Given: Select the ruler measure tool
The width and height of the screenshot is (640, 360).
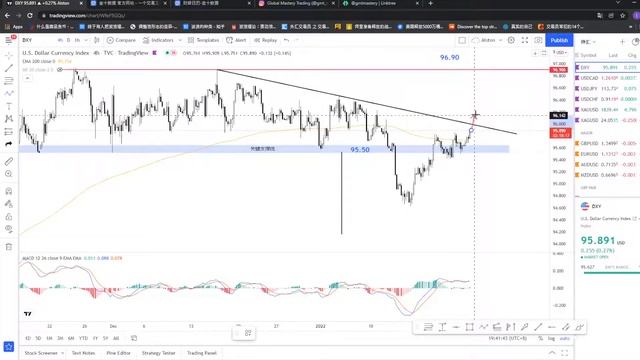Looking at the screenshot, I should pos(9,162).
